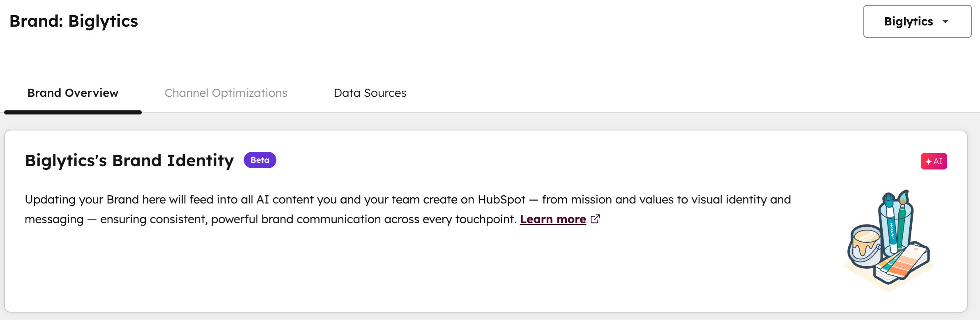
Task: Click the sparkle icon in the AI badge
Action: click(x=928, y=162)
